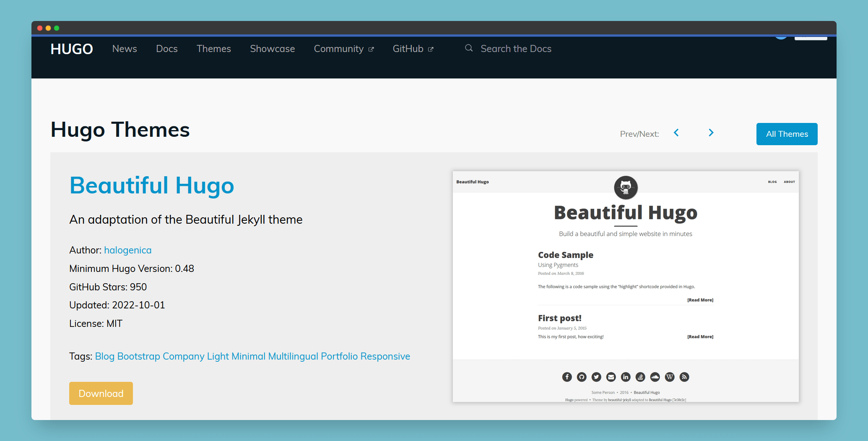Switch to the Showcase section
Screen dimensions: 868x441
[272, 49]
